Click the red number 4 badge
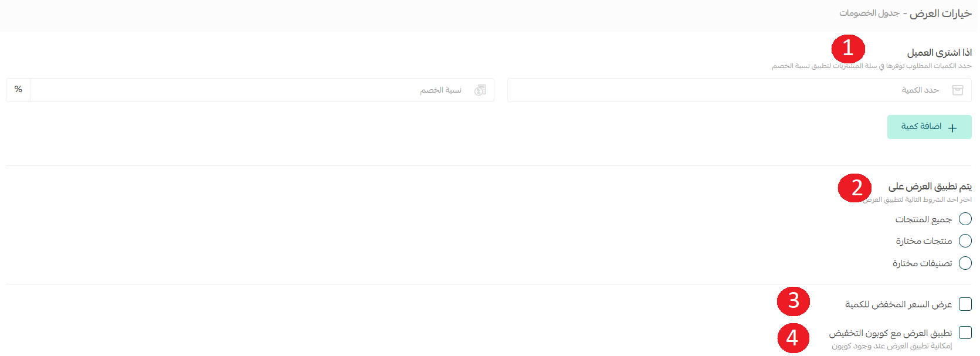 (x=793, y=338)
